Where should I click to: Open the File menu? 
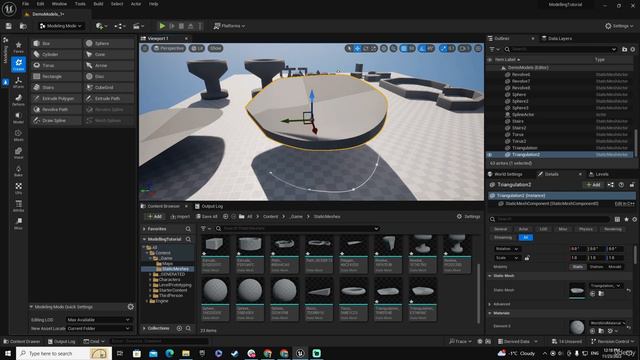pos(25,4)
